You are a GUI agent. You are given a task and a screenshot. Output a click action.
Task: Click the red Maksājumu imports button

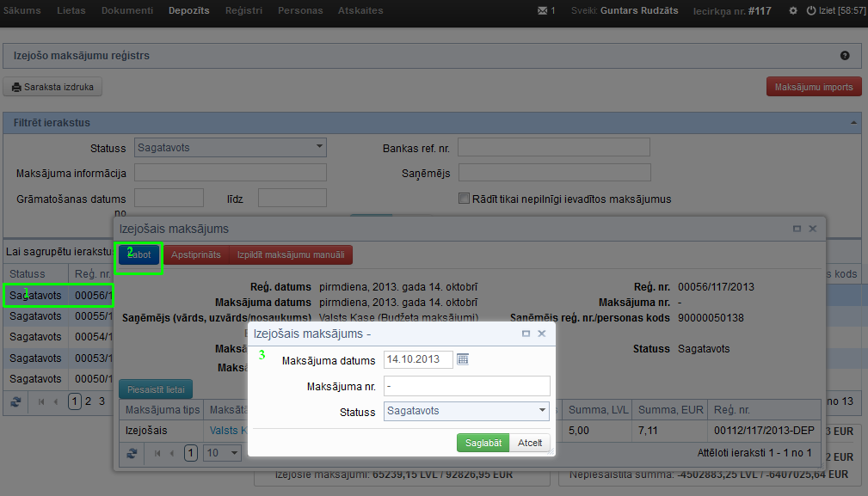(813, 87)
